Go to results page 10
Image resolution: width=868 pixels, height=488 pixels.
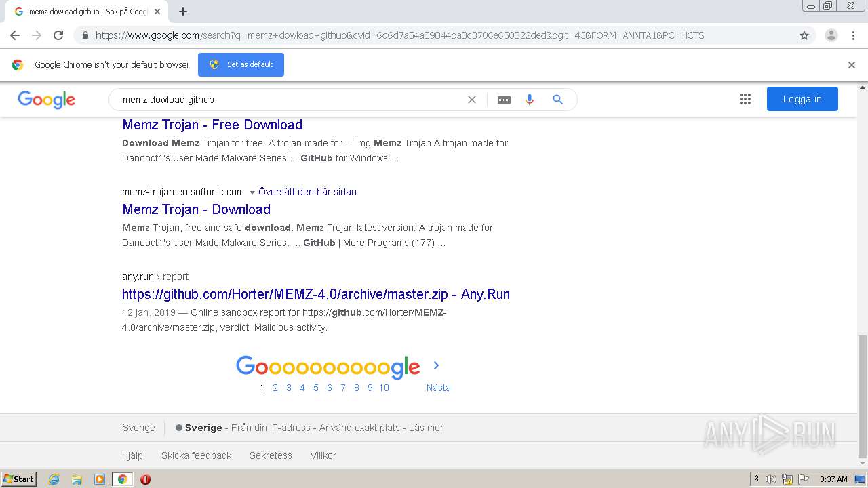coord(384,388)
